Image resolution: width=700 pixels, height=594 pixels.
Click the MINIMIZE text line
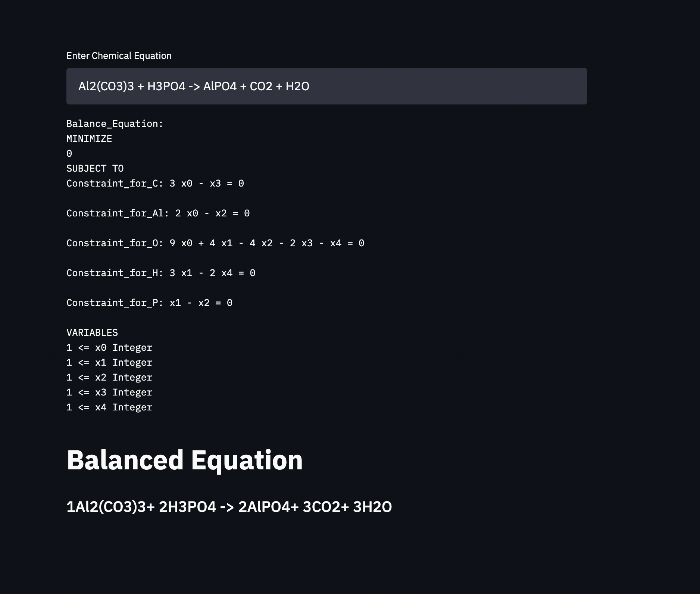click(89, 139)
